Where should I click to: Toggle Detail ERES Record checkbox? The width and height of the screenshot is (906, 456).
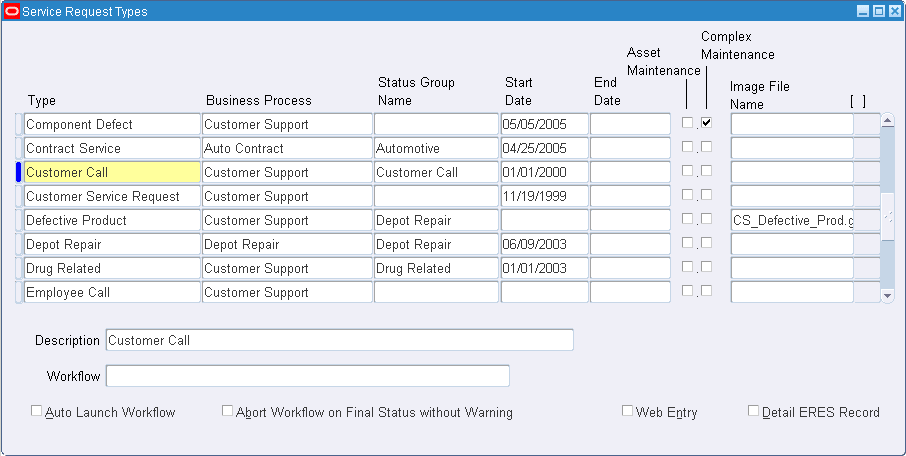click(x=754, y=411)
